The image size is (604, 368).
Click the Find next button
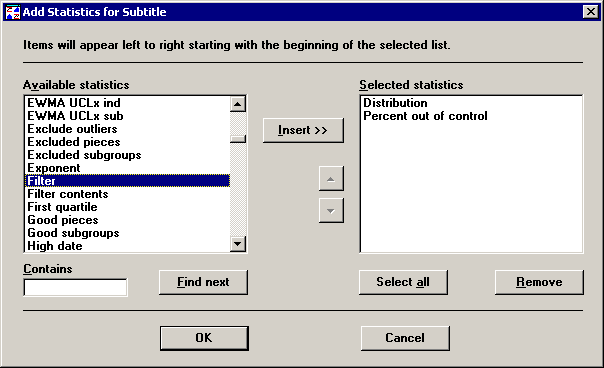click(203, 282)
